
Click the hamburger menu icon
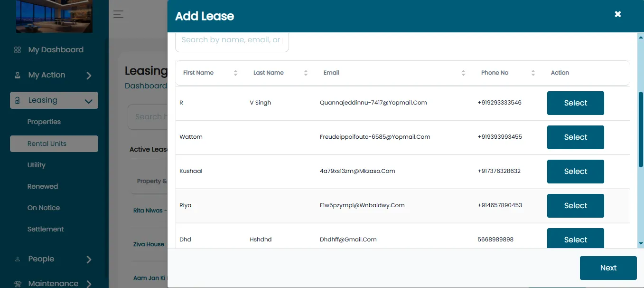point(118,14)
